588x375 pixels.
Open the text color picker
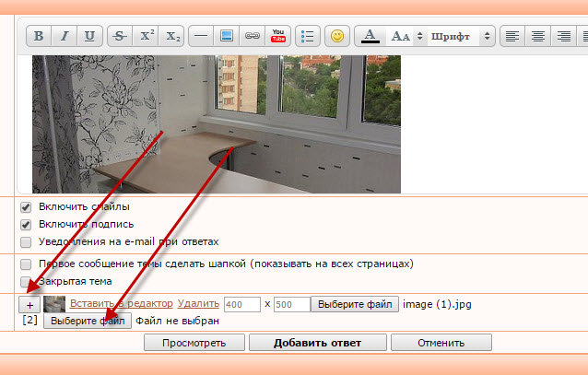click(x=370, y=37)
